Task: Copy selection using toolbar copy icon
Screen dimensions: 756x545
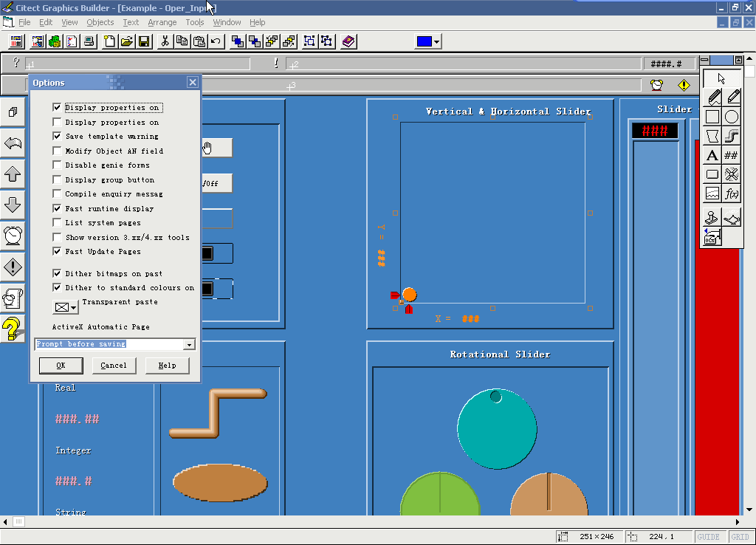Action: click(182, 41)
